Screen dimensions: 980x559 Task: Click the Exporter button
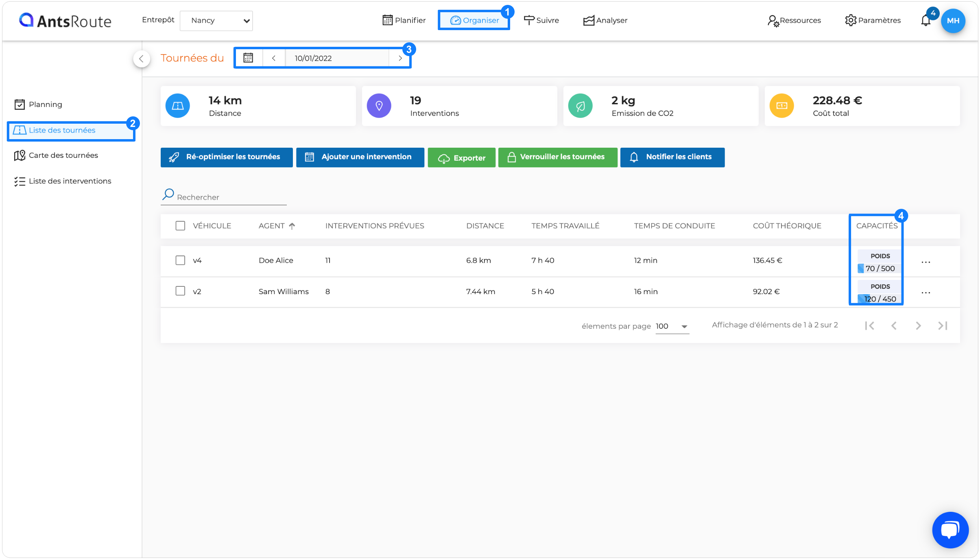click(461, 157)
